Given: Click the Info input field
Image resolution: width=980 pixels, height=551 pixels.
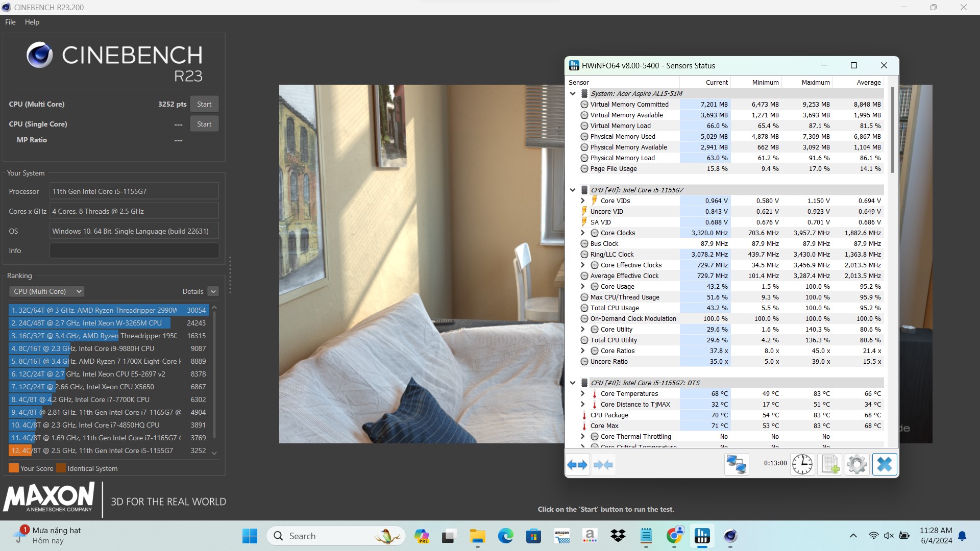Looking at the screenshot, I should click(134, 251).
